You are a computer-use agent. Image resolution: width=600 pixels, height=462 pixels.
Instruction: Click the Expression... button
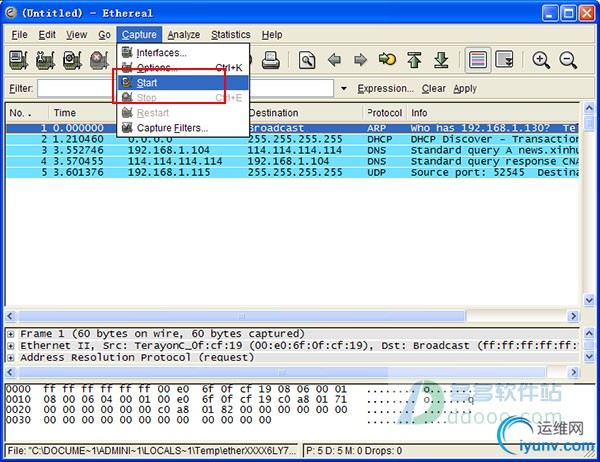click(x=385, y=89)
